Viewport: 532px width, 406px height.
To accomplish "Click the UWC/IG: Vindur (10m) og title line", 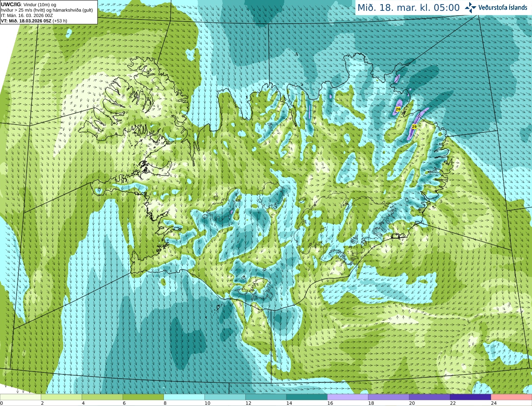I will pyautogui.click(x=28, y=4).
